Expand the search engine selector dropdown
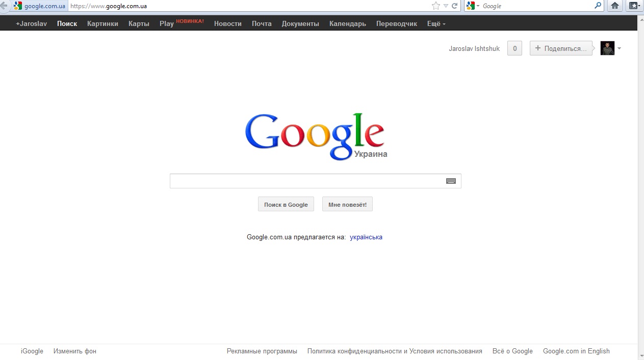 coord(473,6)
